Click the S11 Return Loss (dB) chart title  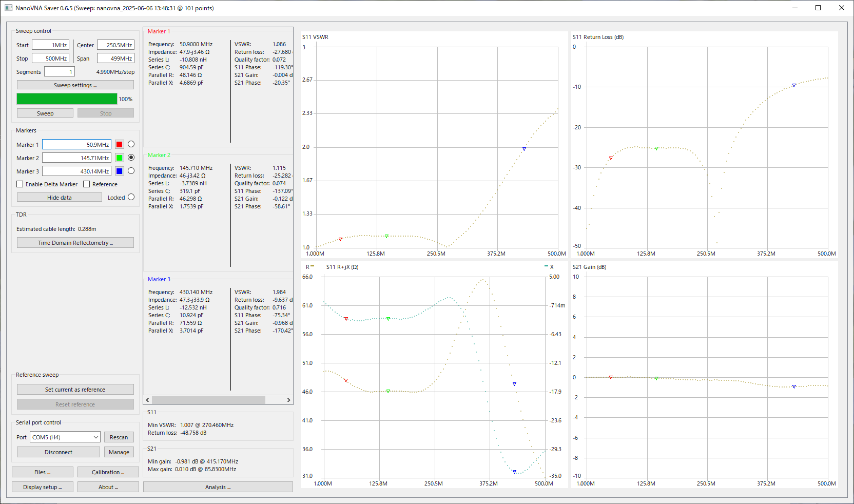pos(598,37)
